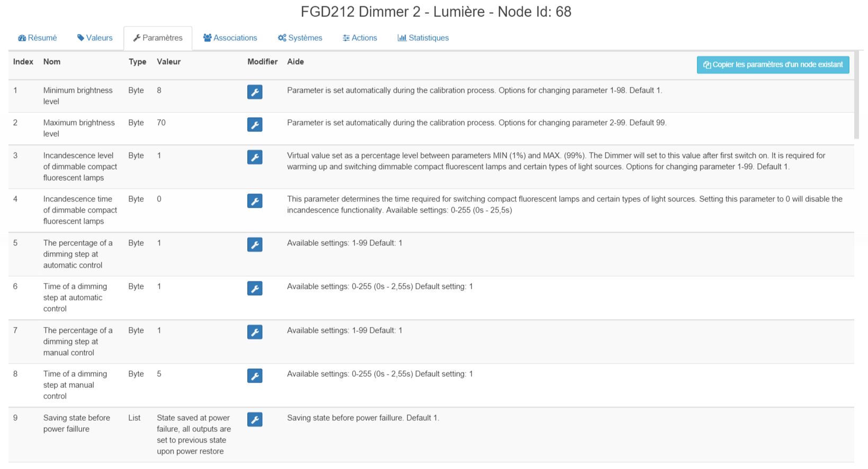Click the Modifier column header

pos(263,62)
